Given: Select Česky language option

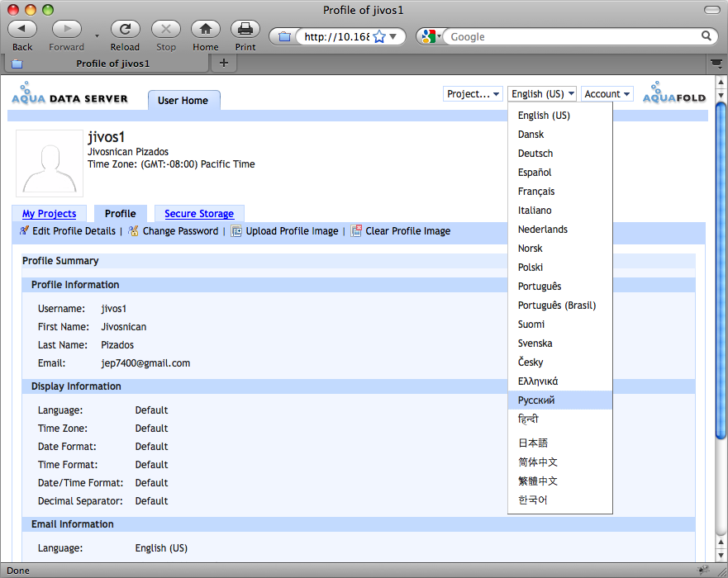Looking at the screenshot, I should [x=560, y=362].
